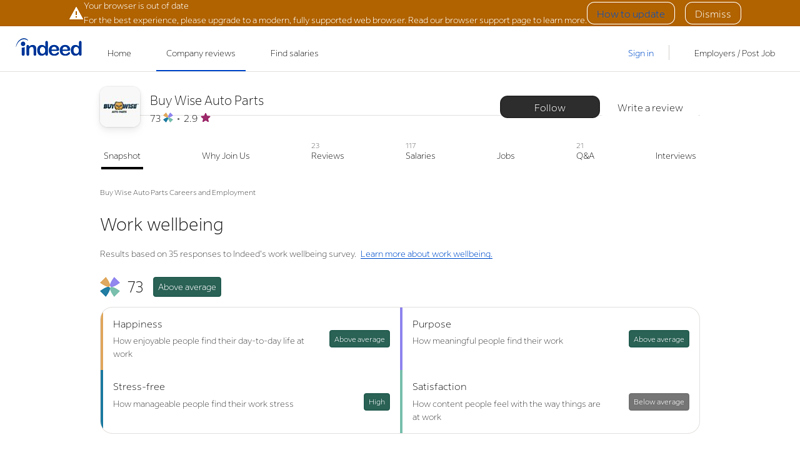
Task: Select Company reviews navigation item
Action: click(200, 53)
